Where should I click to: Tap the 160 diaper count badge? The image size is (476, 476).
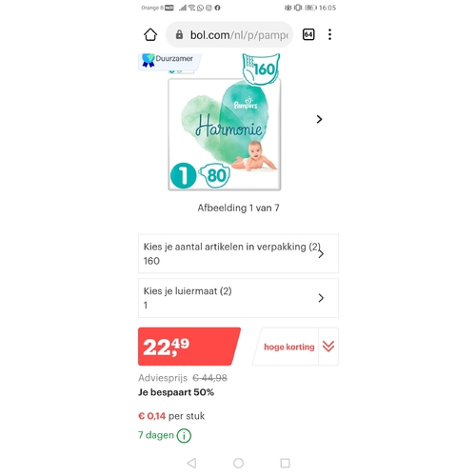[x=261, y=69]
